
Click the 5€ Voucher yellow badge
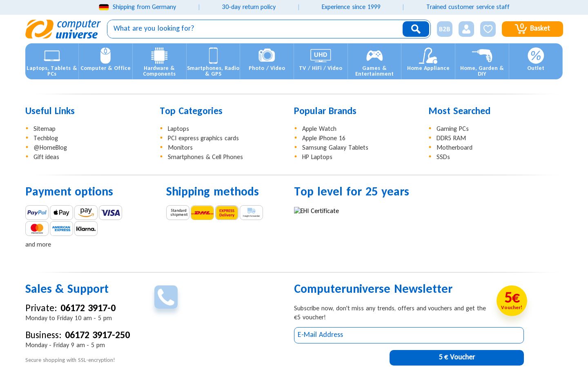(x=512, y=301)
